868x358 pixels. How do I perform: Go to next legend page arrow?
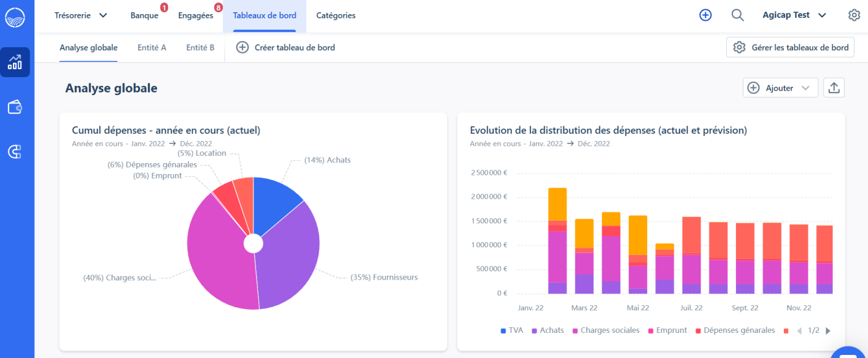coord(827,331)
